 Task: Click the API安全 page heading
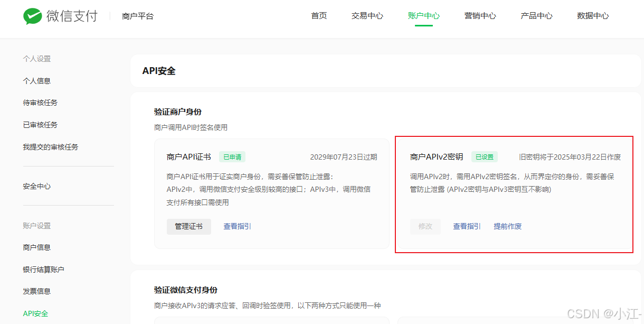pyautogui.click(x=159, y=71)
